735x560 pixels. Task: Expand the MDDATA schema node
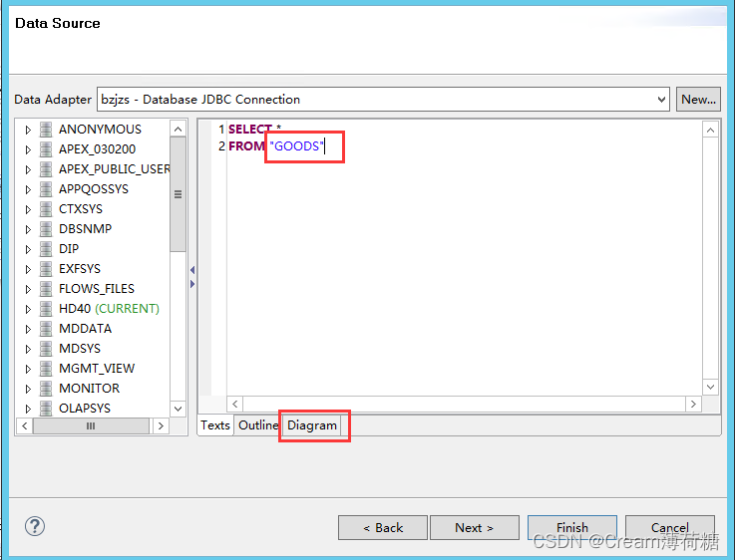[28, 329]
